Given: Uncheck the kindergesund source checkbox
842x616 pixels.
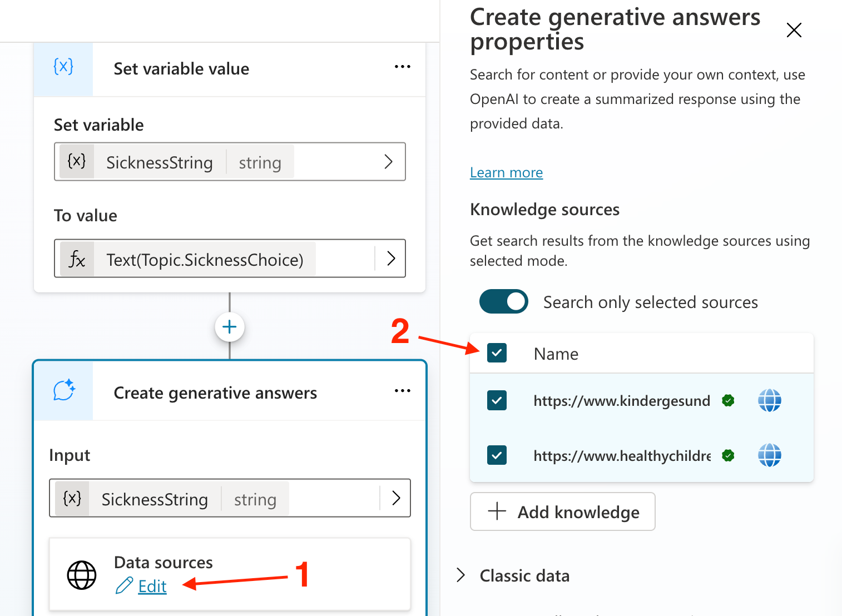Looking at the screenshot, I should tap(497, 400).
